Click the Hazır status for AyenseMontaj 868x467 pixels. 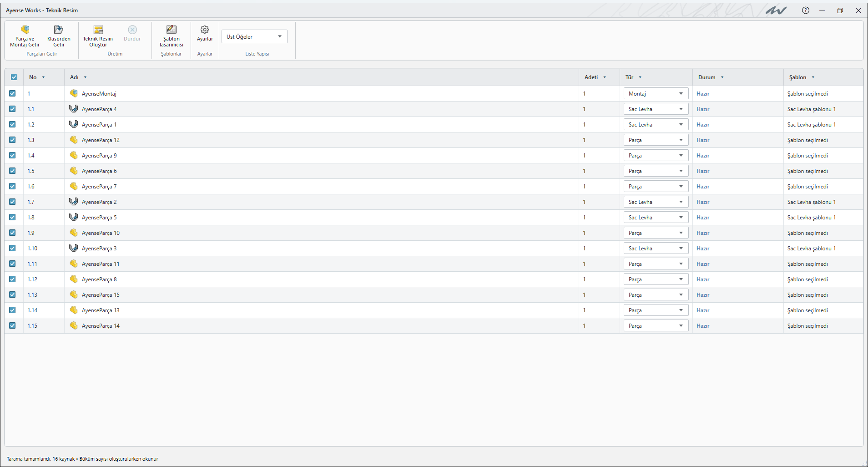click(703, 94)
